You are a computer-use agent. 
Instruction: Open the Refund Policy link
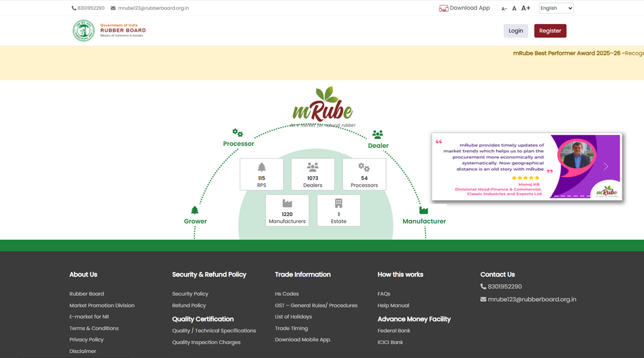click(189, 306)
